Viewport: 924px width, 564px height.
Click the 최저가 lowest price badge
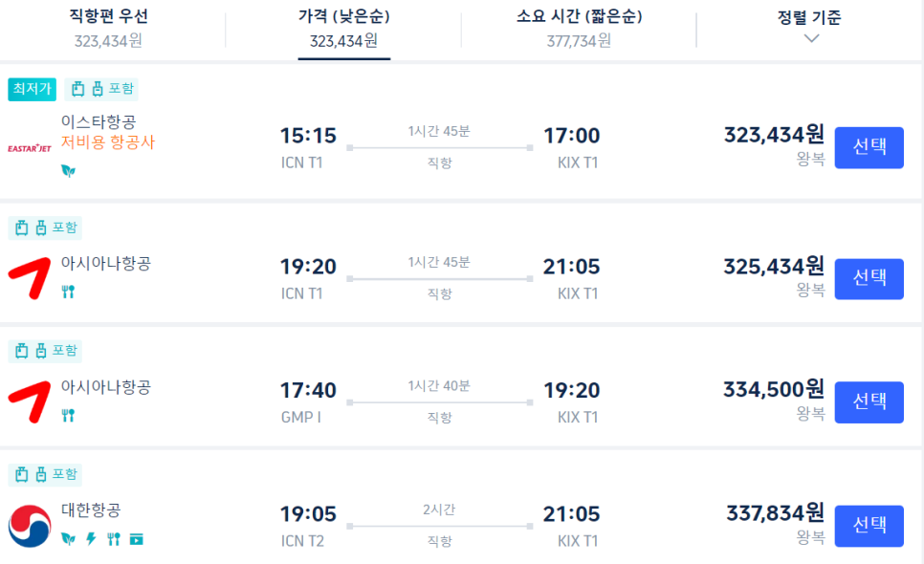click(32, 89)
